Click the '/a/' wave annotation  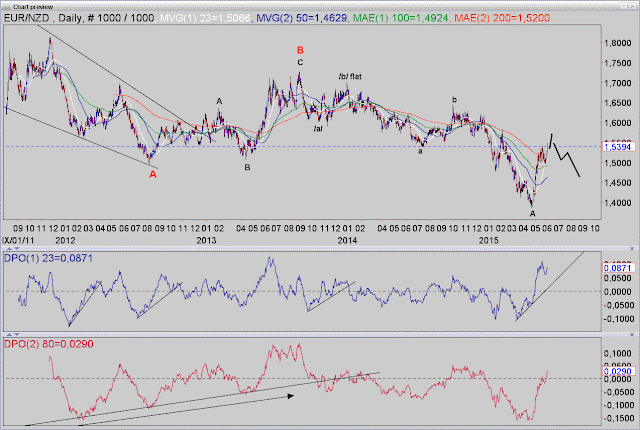[x=318, y=129]
